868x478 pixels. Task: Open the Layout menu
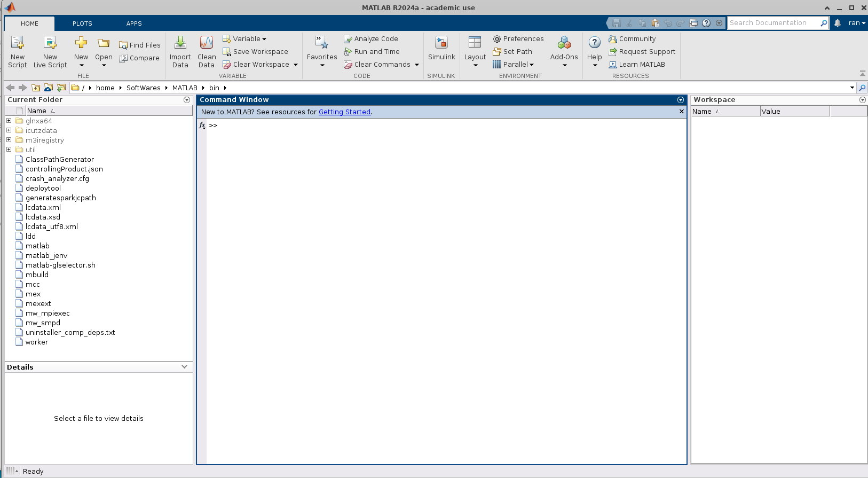click(475, 52)
